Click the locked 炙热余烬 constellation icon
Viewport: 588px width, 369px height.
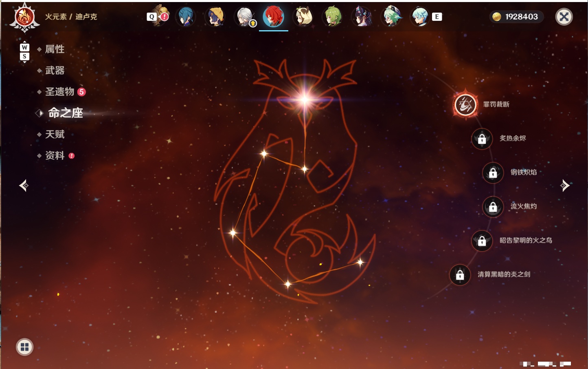click(482, 139)
